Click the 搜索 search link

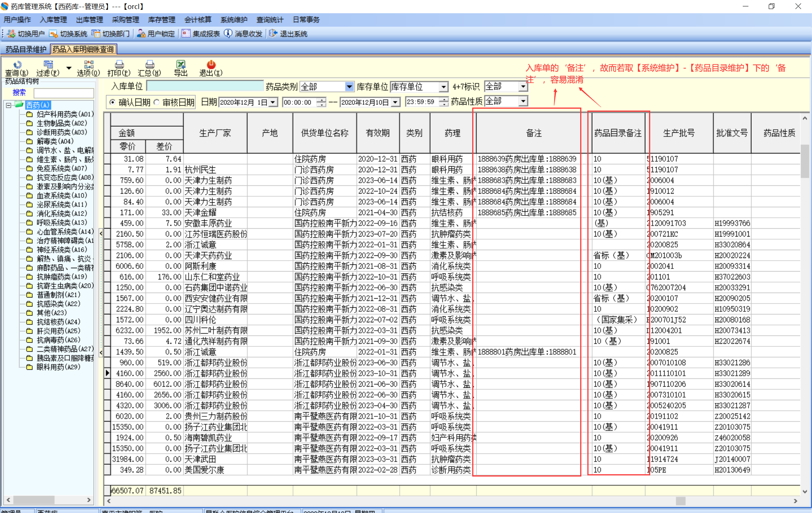19,93
